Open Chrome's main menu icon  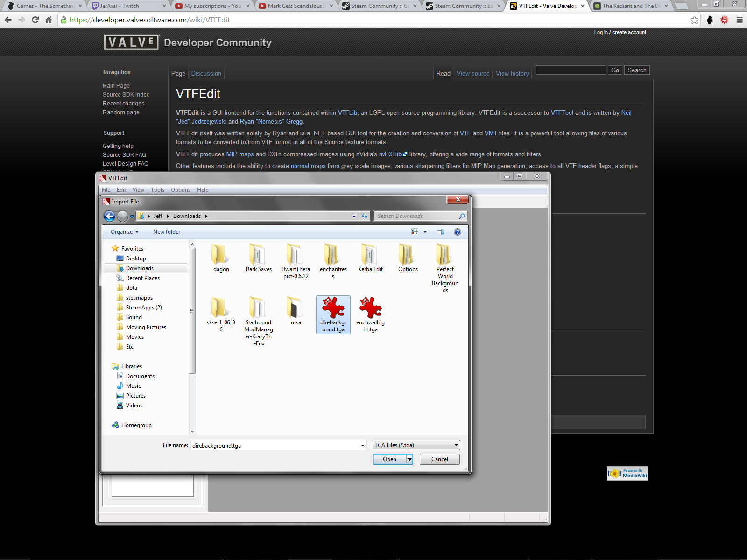tap(740, 20)
